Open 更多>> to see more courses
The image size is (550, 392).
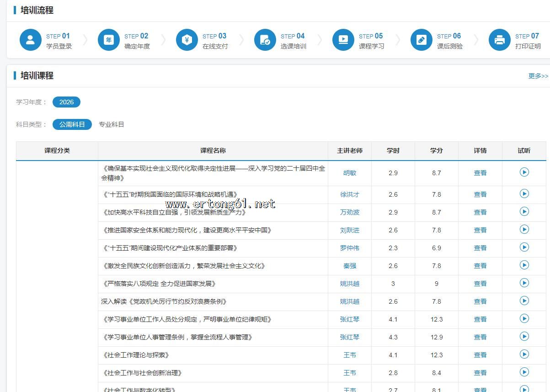click(x=538, y=76)
